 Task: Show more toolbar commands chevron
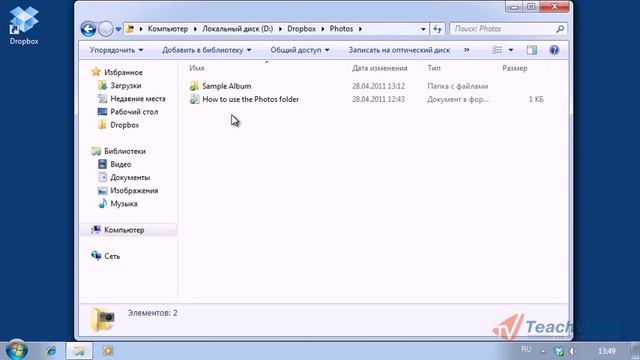click(467, 50)
